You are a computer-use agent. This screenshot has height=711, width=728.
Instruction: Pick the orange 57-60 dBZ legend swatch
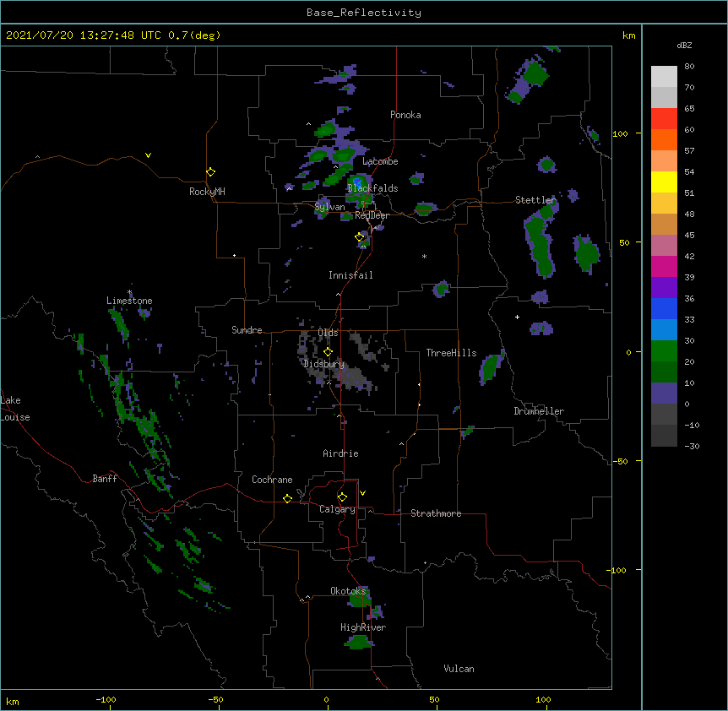[664, 139]
